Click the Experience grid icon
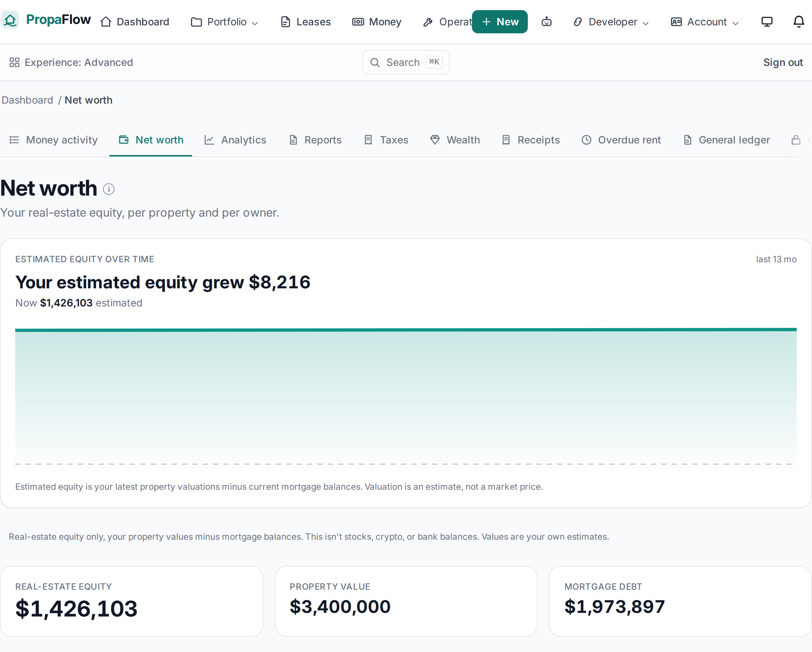 pos(14,62)
